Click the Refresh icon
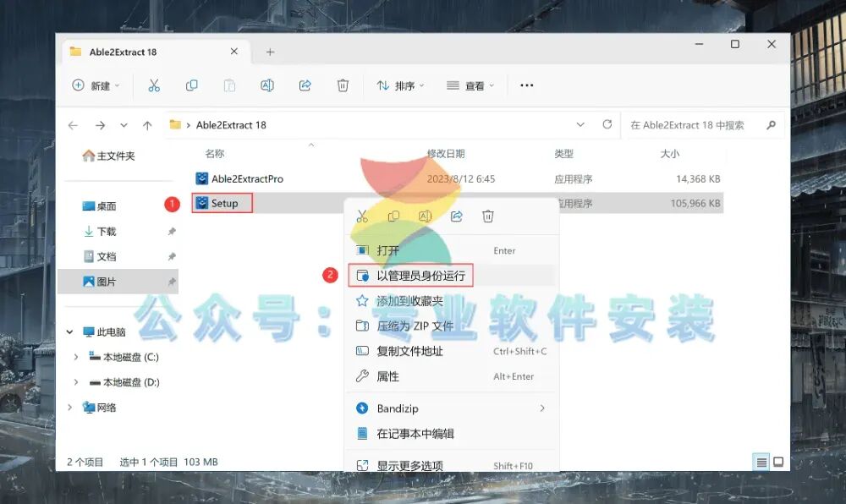The image size is (846, 504). pyautogui.click(x=607, y=124)
